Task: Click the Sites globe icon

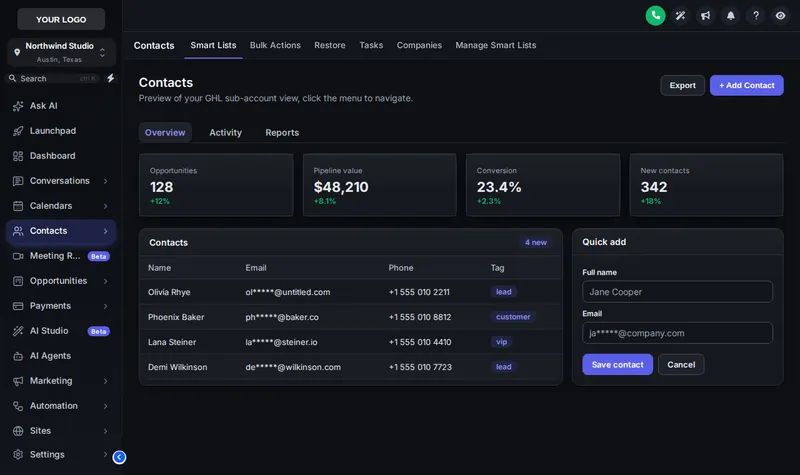Action: (x=18, y=431)
